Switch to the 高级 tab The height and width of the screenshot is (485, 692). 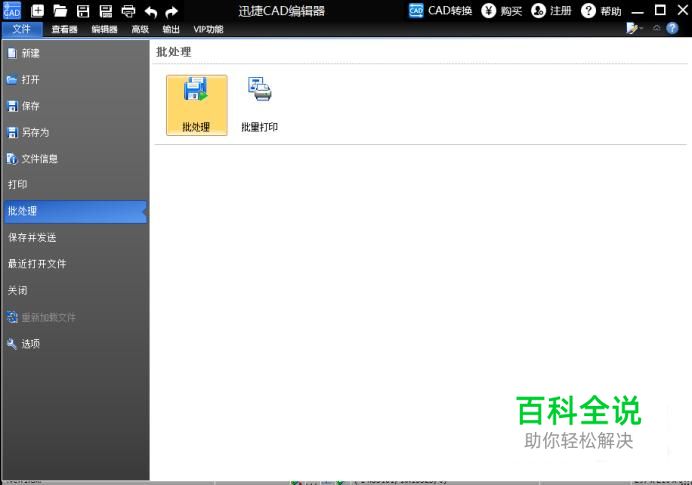140,30
